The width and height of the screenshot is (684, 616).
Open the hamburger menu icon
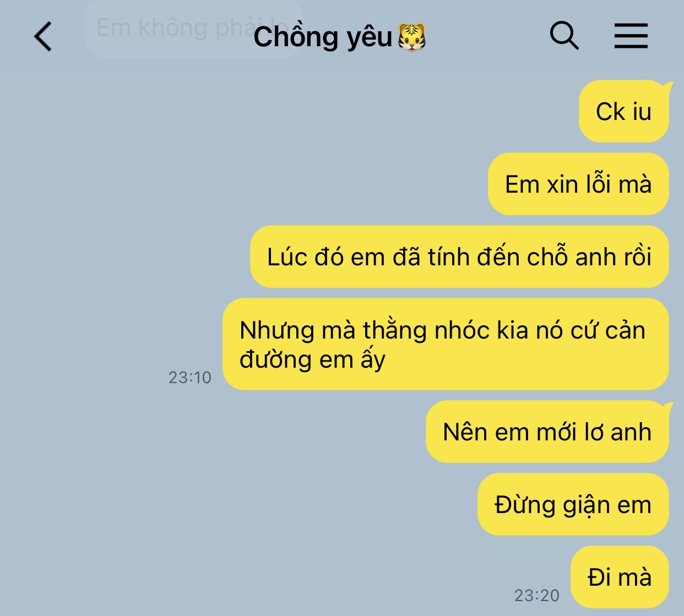pyautogui.click(x=631, y=36)
